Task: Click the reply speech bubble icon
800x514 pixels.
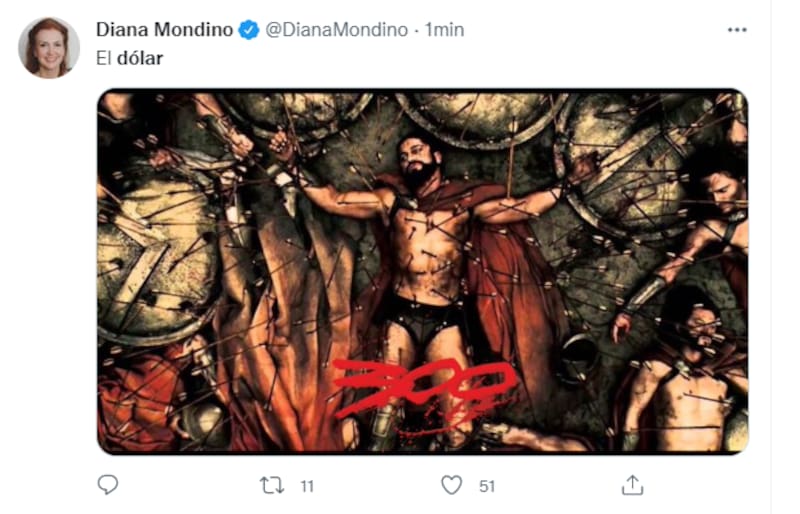Action: pyautogui.click(x=108, y=485)
